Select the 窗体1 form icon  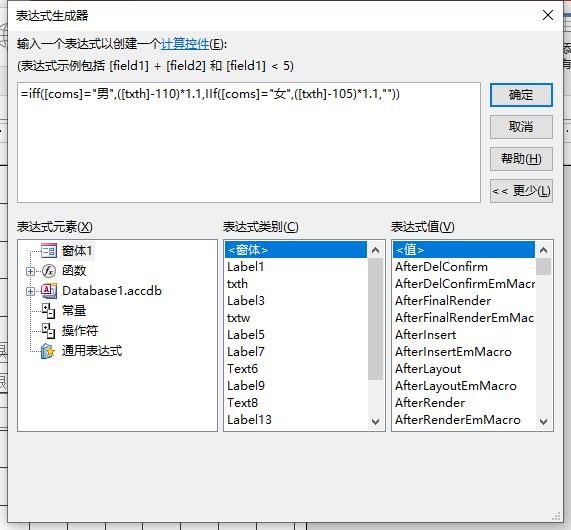point(49,251)
